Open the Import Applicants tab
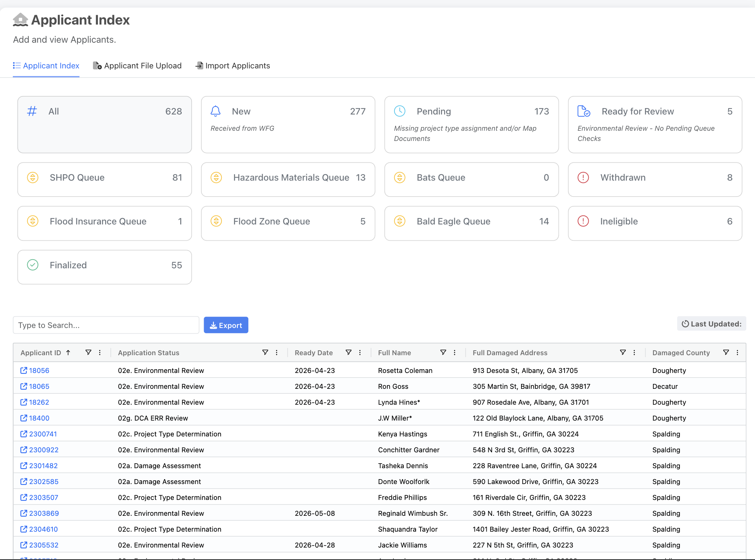 tap(233, 66)
